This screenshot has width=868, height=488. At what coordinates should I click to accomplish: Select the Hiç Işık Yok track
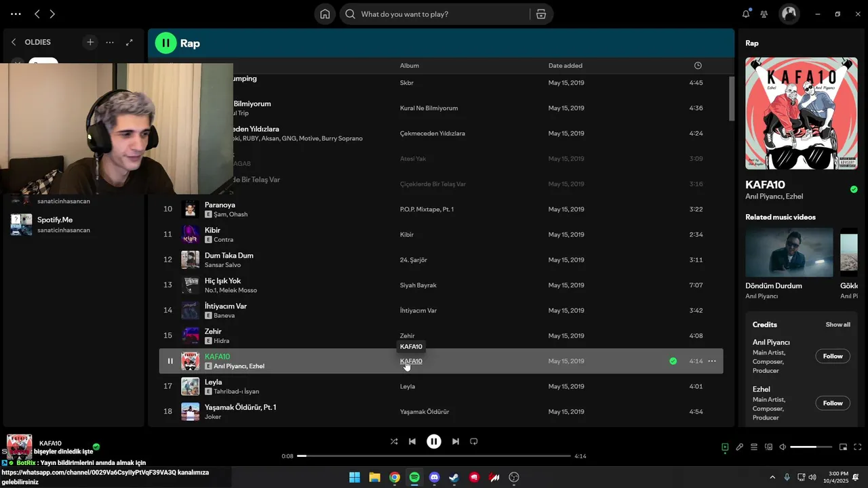(x=441, y=285)
